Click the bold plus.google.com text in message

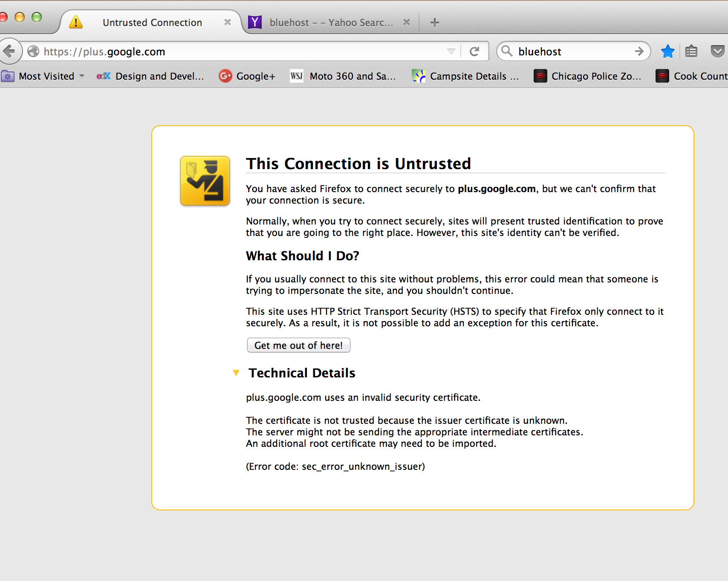pos(497,189)
